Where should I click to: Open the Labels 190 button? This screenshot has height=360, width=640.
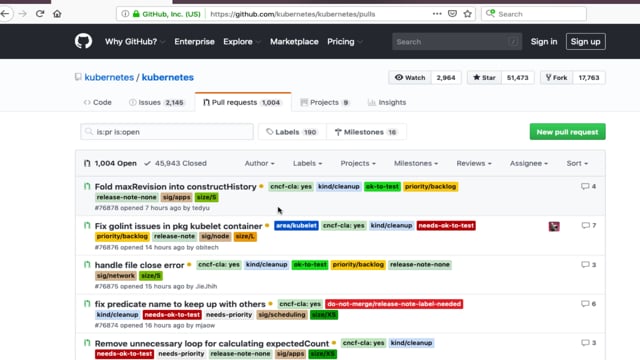coord(292,132)
